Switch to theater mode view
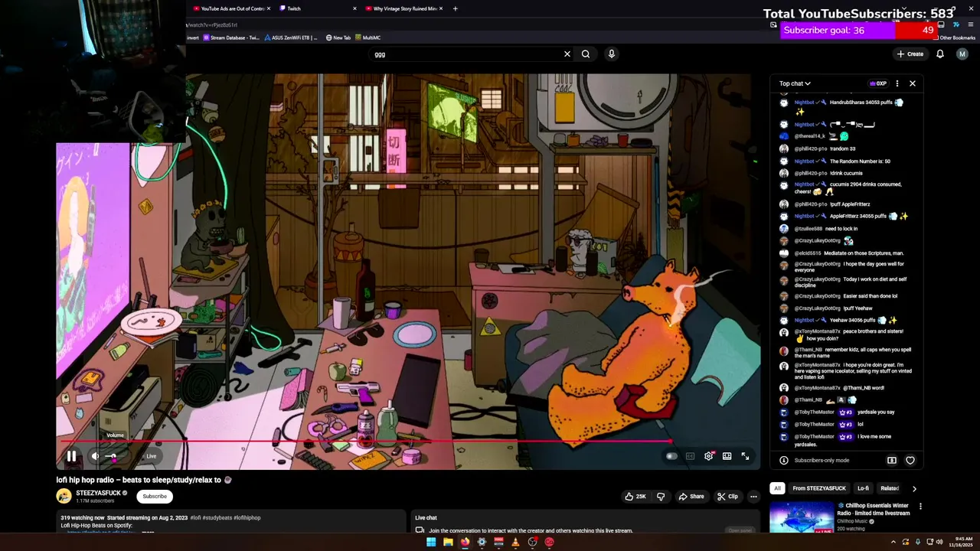 (x=727, y=456)
